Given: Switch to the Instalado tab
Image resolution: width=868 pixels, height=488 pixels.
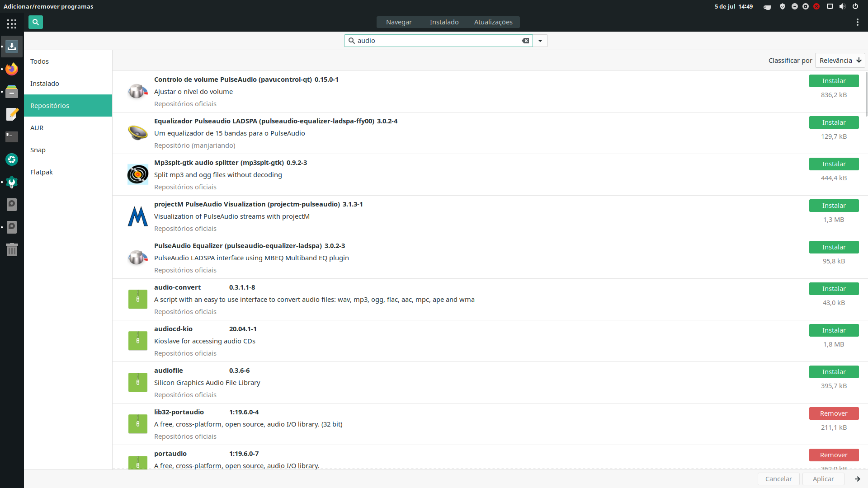Looking at the screenshot, I should pos(444,22).
